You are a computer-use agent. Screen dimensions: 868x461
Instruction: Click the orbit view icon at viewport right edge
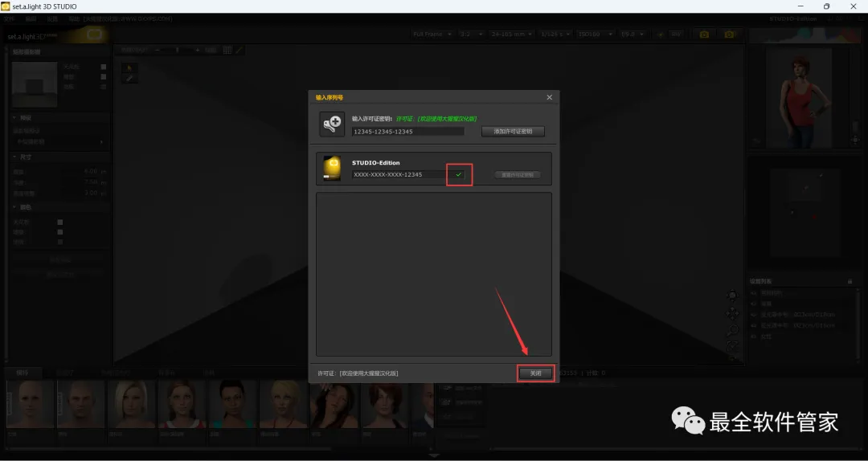732,296
